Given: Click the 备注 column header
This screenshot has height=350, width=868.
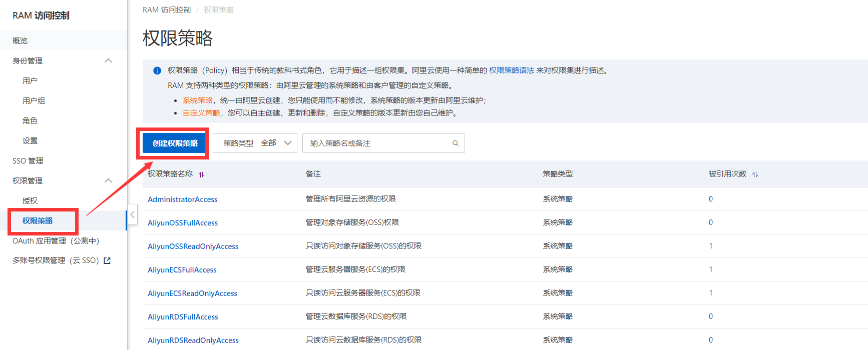Looking at the screenshot, I should click(313, 174).
